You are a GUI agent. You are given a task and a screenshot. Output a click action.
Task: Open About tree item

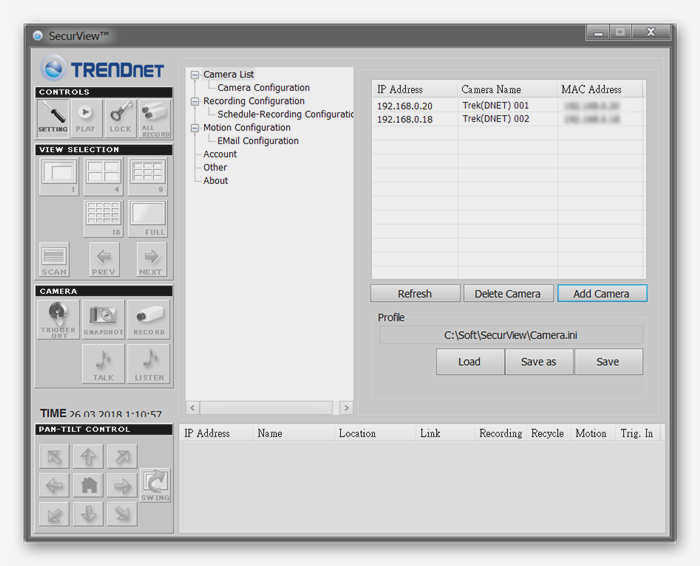tap(215, 181)
